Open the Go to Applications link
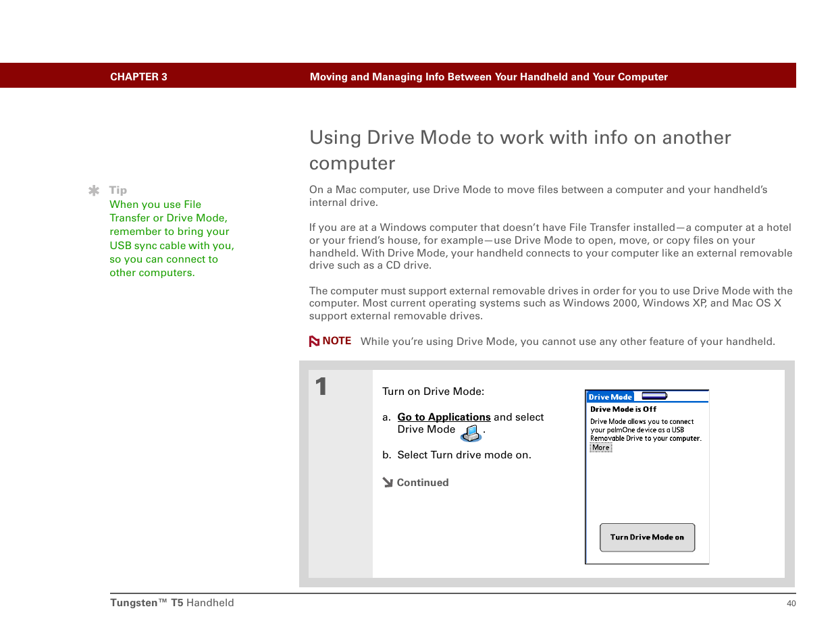 coord(444,417)
